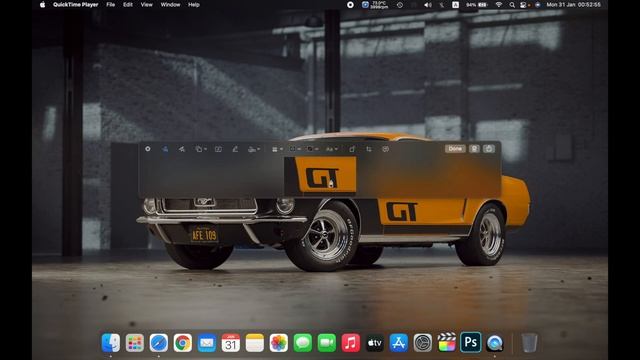Open the Time Machine menu bar icon
The image size is (640, 360).
pyautogui.click(x=400, y=5)
